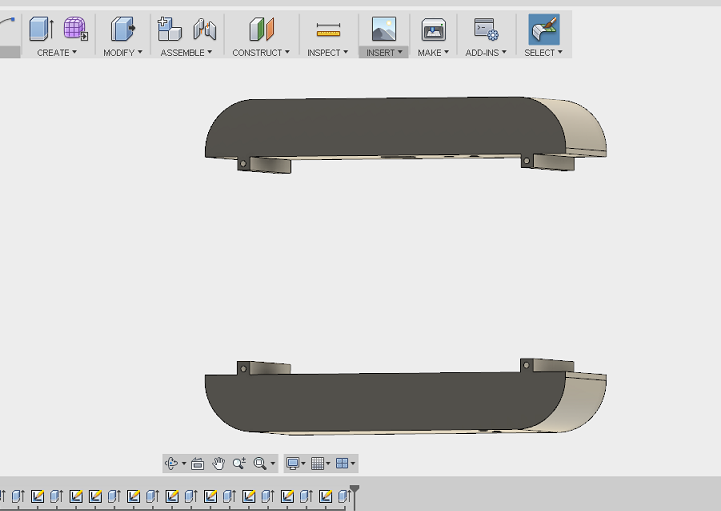
Task: Select the hole in lower body's right tab
Action: [x=526, y=365]
